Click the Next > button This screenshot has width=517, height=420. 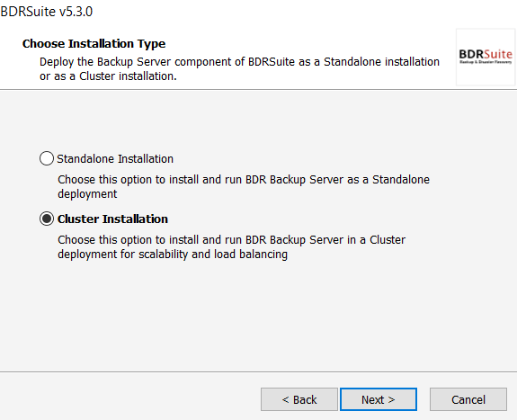pos(379,399)
